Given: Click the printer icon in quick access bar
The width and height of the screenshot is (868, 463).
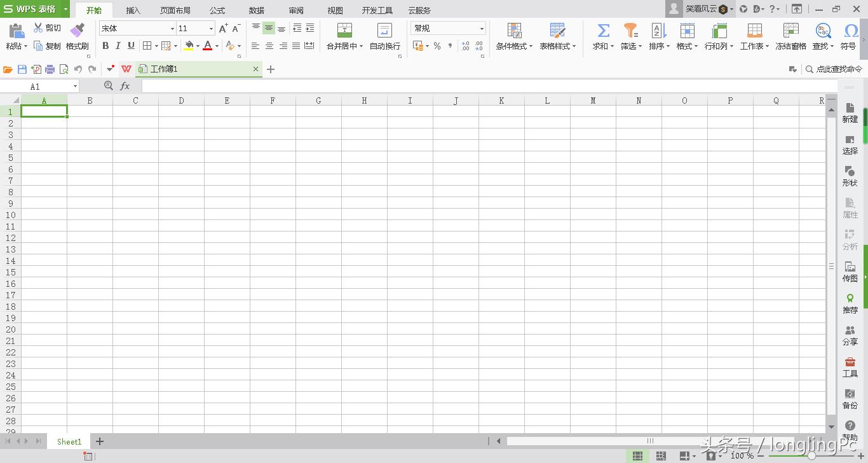Looking at the screenshot, I should [x=50, y=69].
